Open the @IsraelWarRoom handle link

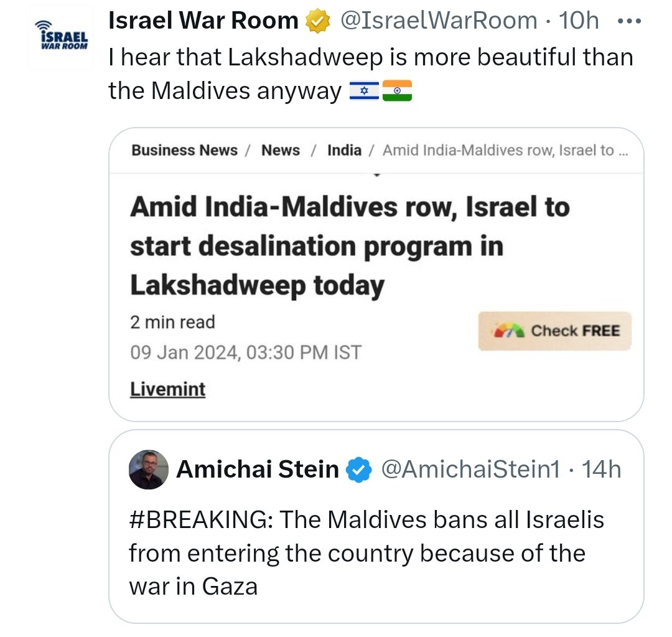click(x=438, y=21)
